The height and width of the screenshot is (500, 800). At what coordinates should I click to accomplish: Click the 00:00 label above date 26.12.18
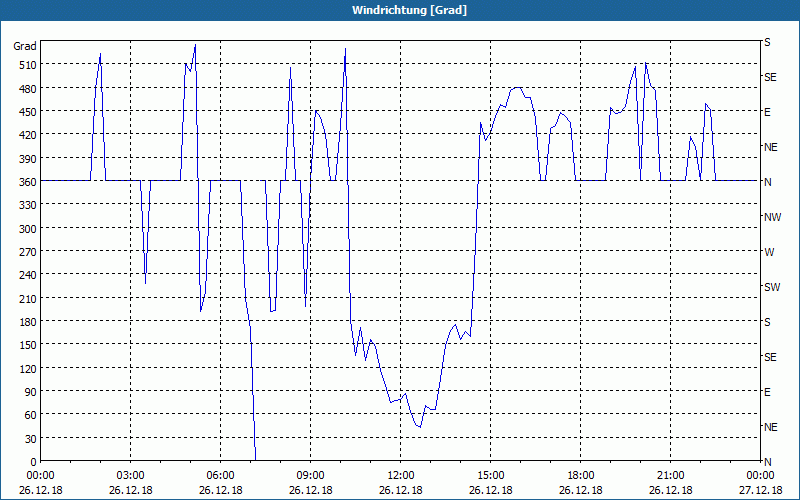point(40,476)
